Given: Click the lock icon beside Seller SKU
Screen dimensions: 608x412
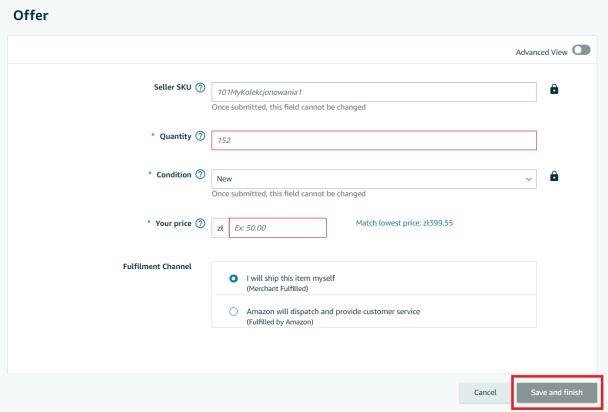Looking at the screenshot, I should pos(554,89).
